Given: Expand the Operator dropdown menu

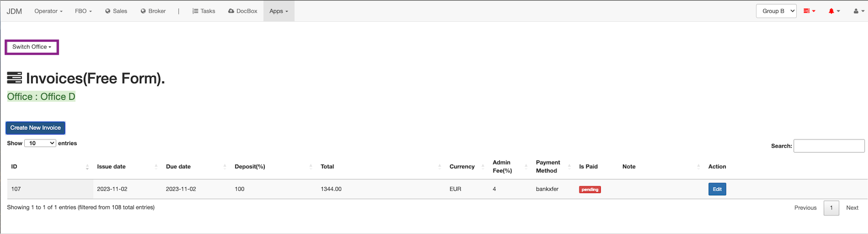Looking at the screenshot, I should click(x=49, y=11).
